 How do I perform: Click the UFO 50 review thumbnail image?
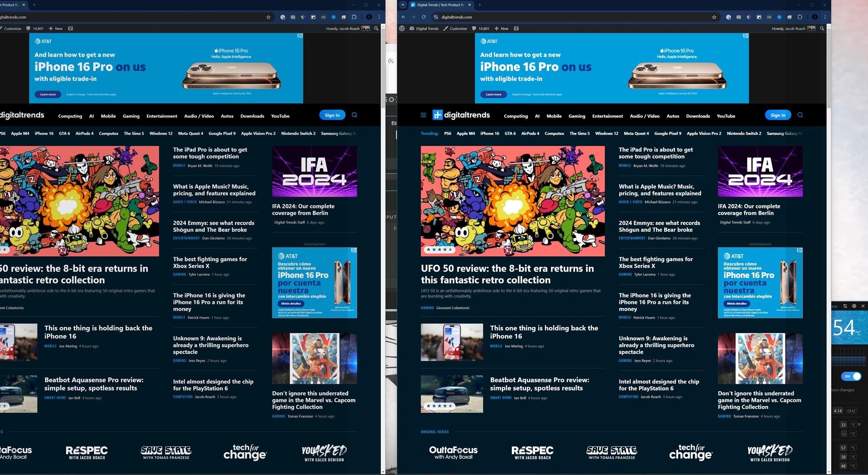512,201
